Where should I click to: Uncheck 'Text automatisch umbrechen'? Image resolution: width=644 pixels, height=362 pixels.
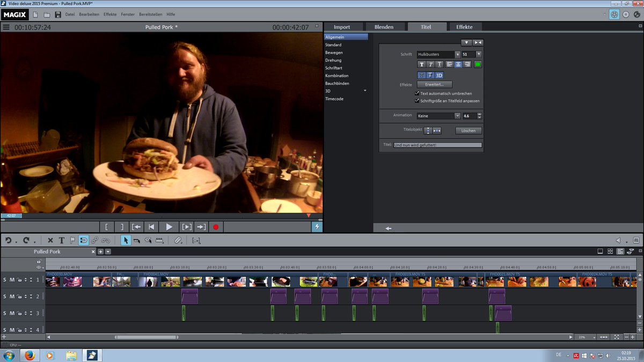click(x=417, y=93)
